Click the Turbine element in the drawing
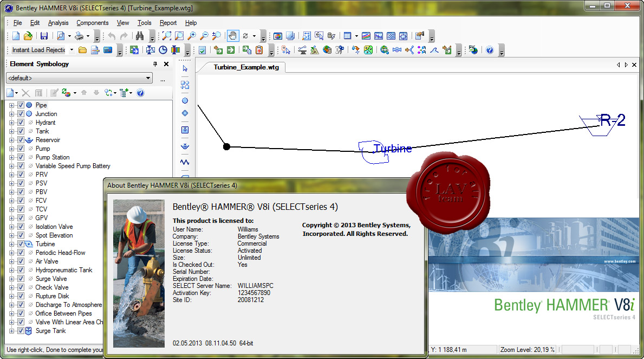The image size is (644, 359). 374,152
